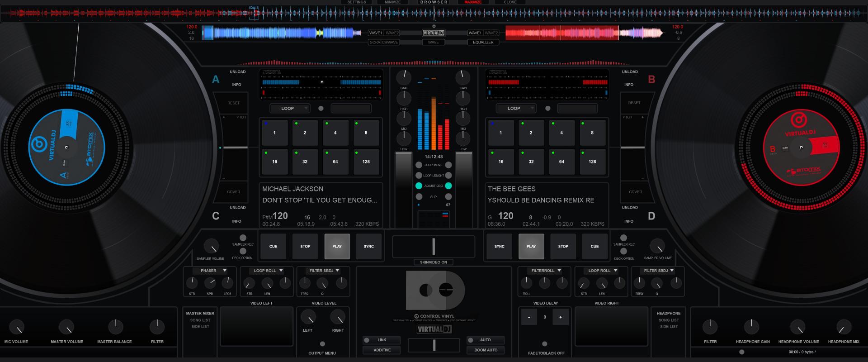Turn the left deck High EQ knob

[x=404, y=98]
